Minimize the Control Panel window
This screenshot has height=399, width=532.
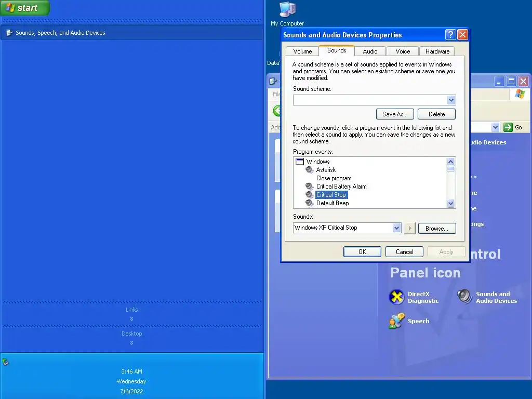(x=499, y=82)
